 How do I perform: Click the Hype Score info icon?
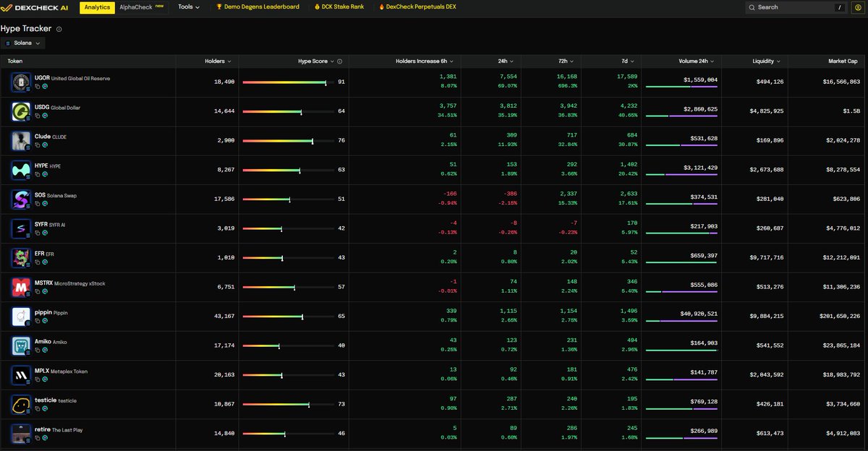coord(339,61)
